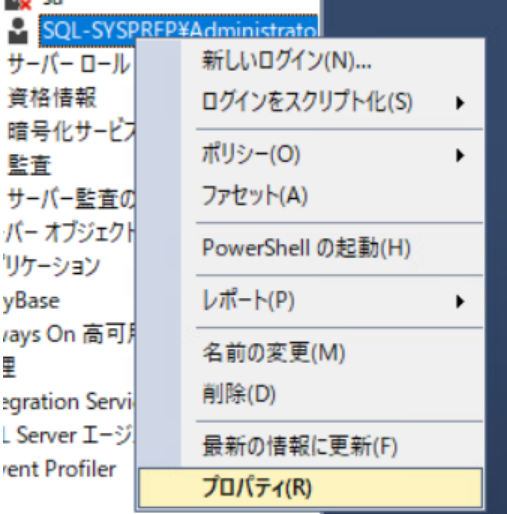The width and height of the screenshot is (507, 514).
Task: Select サーバー監査の tree node
Action: click(x=71, y=199)
